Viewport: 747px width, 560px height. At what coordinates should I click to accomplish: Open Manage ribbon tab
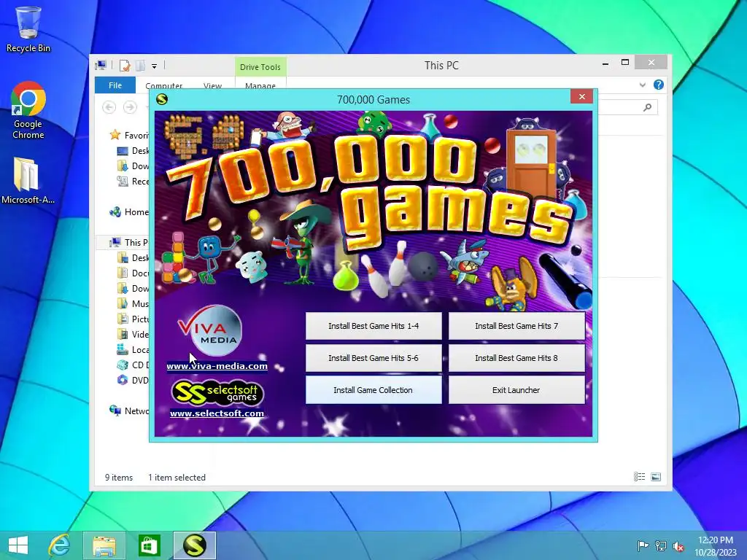coord(260,86)
